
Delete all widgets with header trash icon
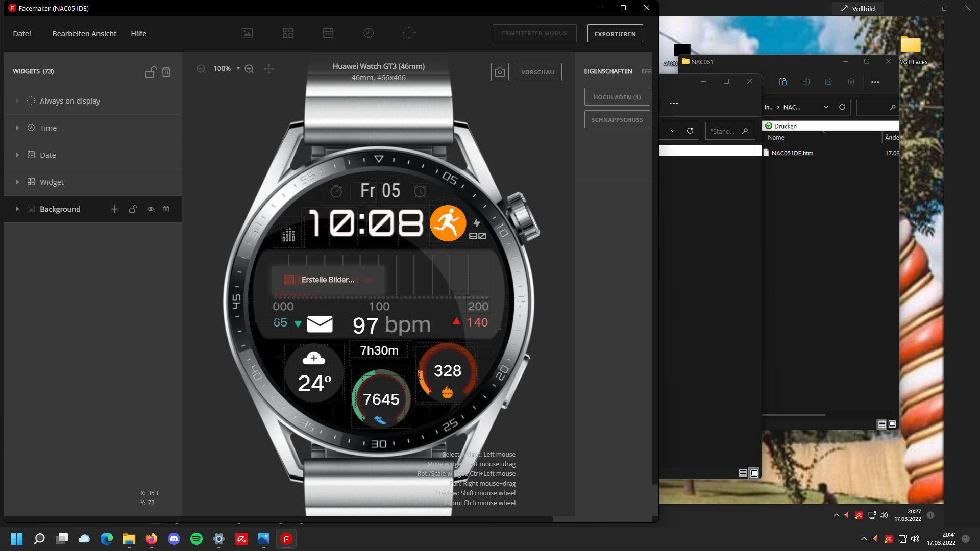(x=166, y=72)
